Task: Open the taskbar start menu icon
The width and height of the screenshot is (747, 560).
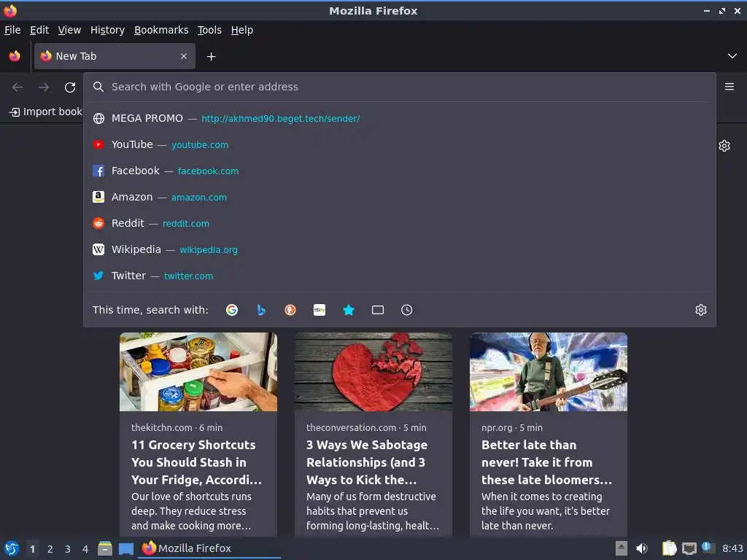Action: pos(12,548)
